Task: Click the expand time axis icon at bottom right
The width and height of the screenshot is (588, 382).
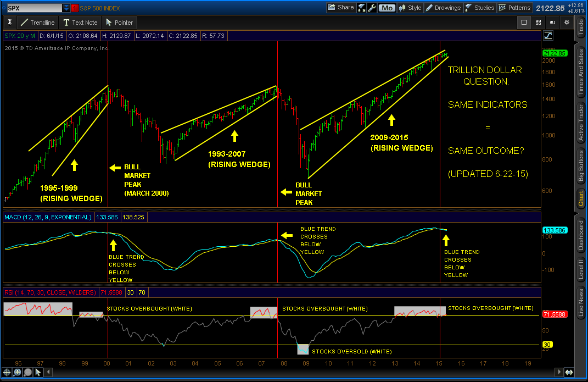Action: click(x=569, y=372)
